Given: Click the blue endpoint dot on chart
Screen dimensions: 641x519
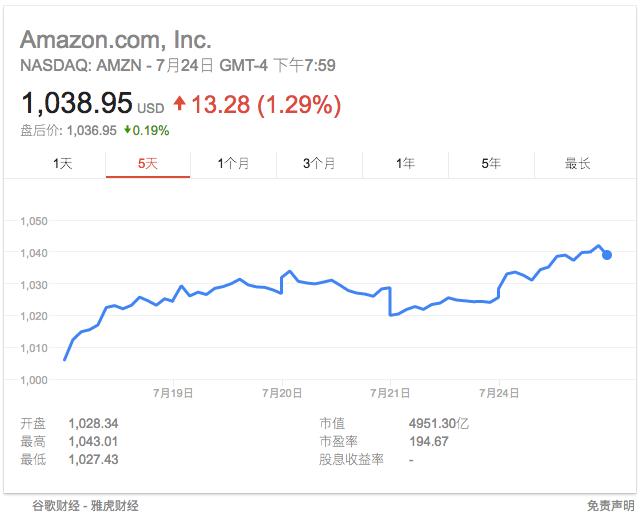Looking at the screenshot, I should pos(607,254).
